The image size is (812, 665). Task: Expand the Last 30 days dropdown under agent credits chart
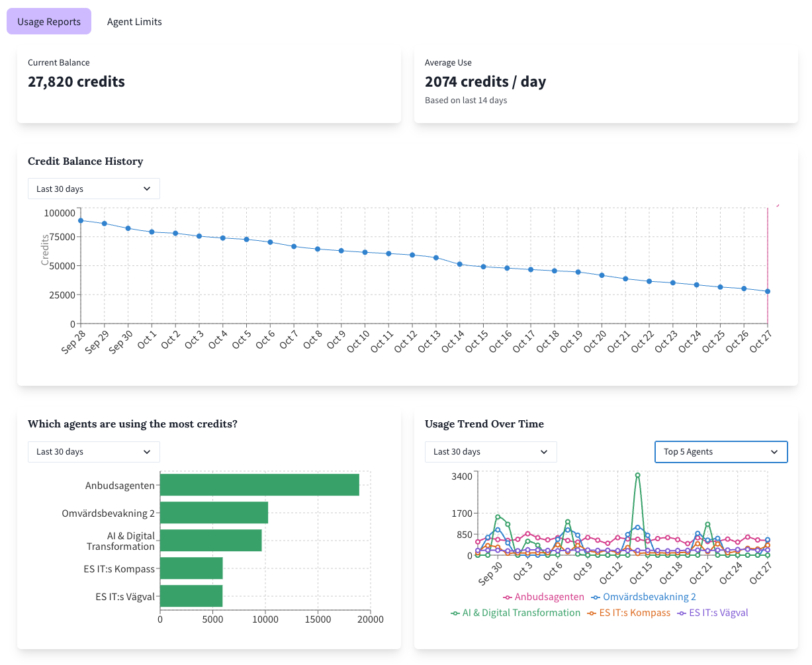[93, 452]
